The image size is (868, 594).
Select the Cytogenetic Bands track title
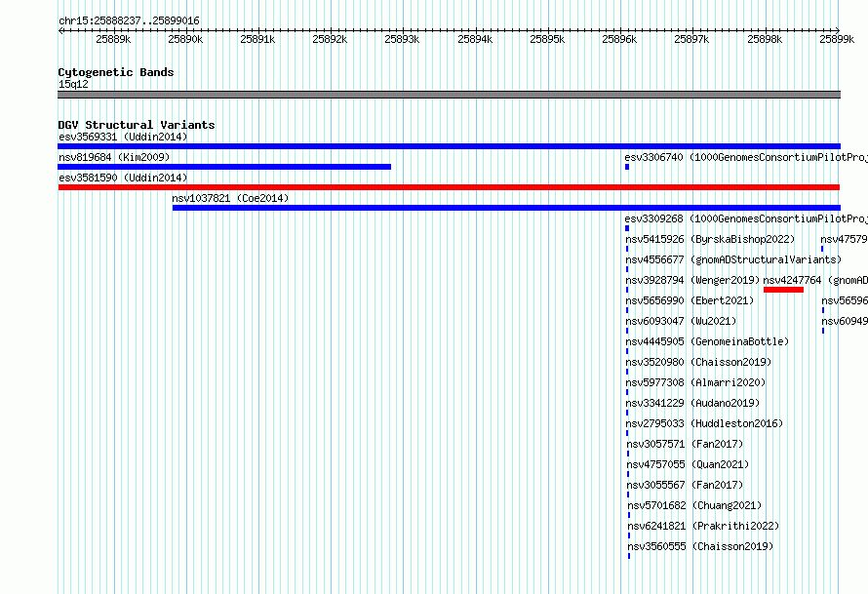coord(116,72)
